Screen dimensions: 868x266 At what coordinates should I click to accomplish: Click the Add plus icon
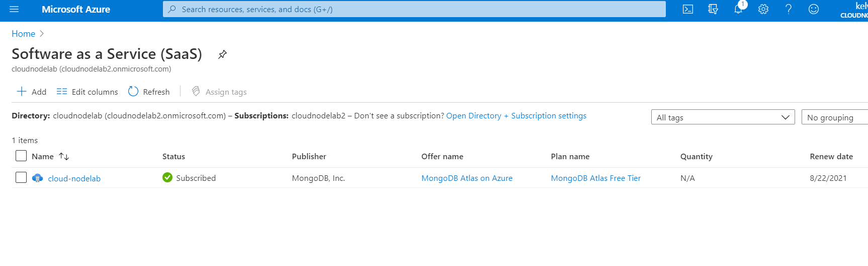click(22, 91)
